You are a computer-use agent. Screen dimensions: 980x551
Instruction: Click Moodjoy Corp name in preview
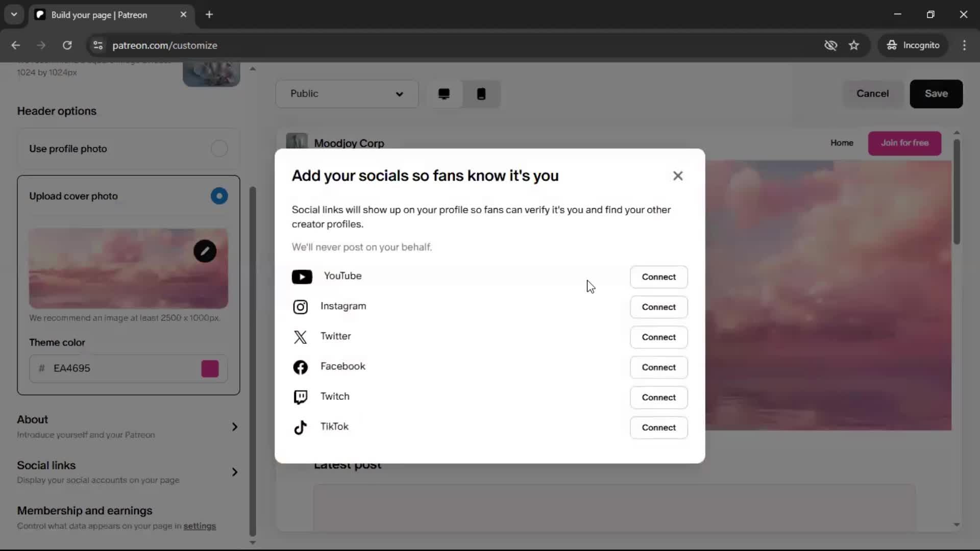pyautogui.click(x=349, y=143)
